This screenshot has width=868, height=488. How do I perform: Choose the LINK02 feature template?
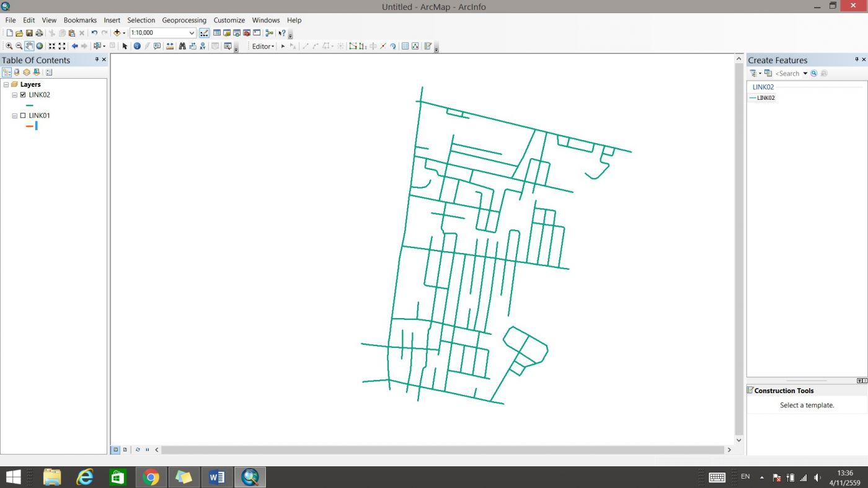(x=766, y=98)
